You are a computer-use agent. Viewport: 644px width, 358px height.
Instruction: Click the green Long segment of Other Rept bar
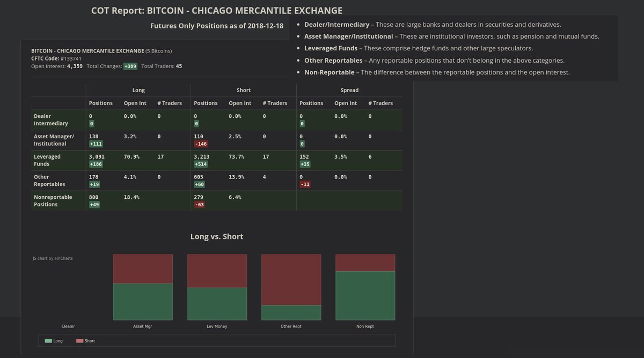pos(291,312)
